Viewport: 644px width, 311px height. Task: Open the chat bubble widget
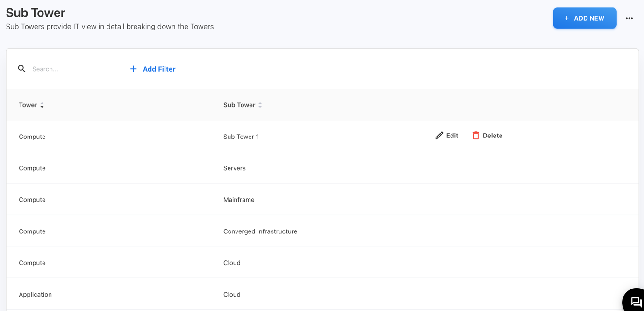point(636,302)
